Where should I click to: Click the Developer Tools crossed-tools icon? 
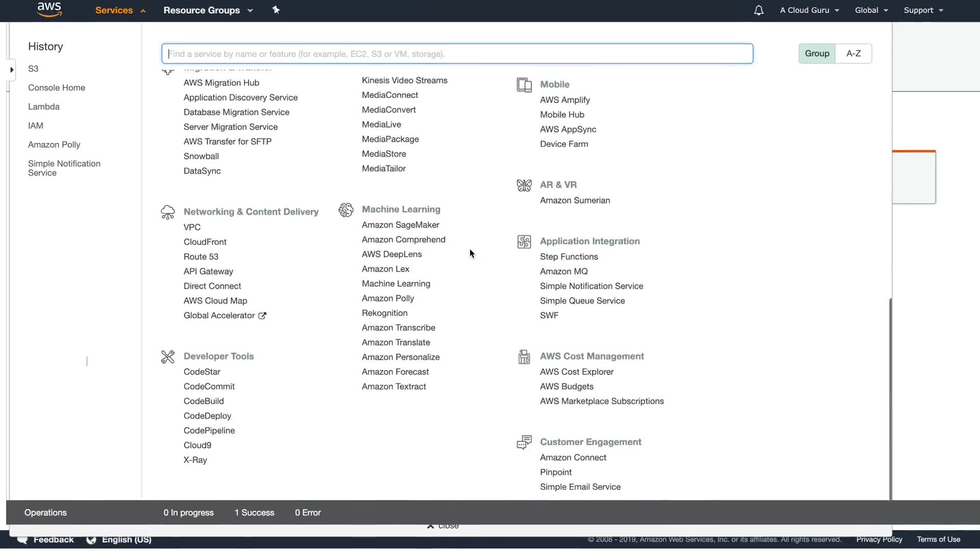pos(167,357)
